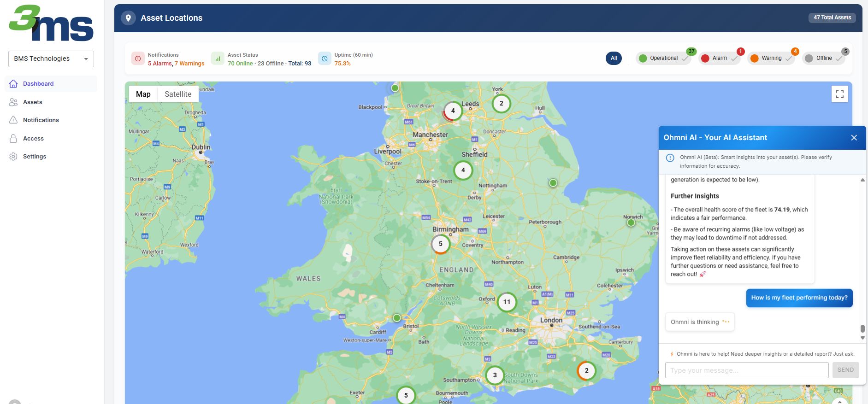The height and width of the screenshot is (404, 868).
Task: Click the Dashboard home icon
Action: tap(13, 84)
